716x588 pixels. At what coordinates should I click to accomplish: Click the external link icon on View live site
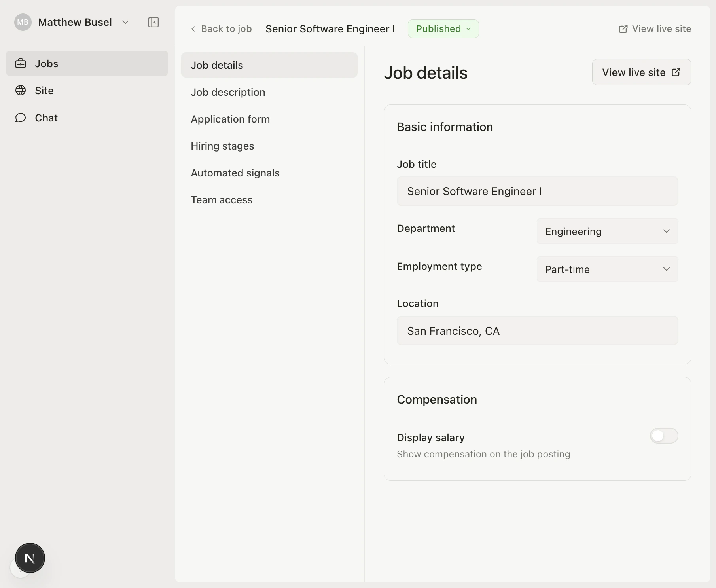coord(623,28)
